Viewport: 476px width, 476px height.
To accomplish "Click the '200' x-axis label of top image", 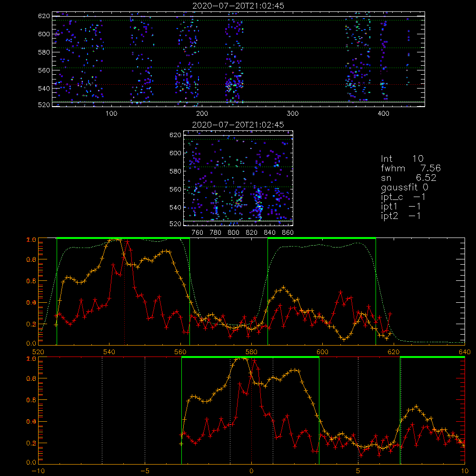I will 202,114.
